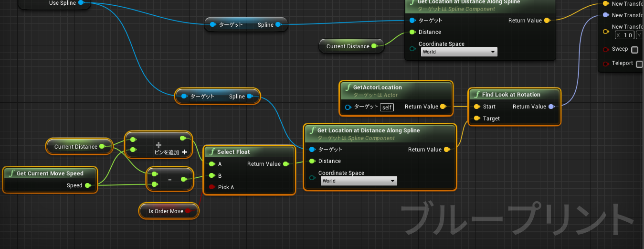Toggle the Sweep checkbox

point(634,50)
